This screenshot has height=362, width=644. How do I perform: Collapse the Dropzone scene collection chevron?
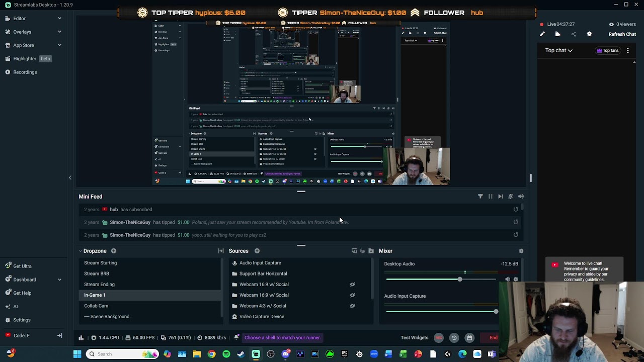[x=80, y=251]
